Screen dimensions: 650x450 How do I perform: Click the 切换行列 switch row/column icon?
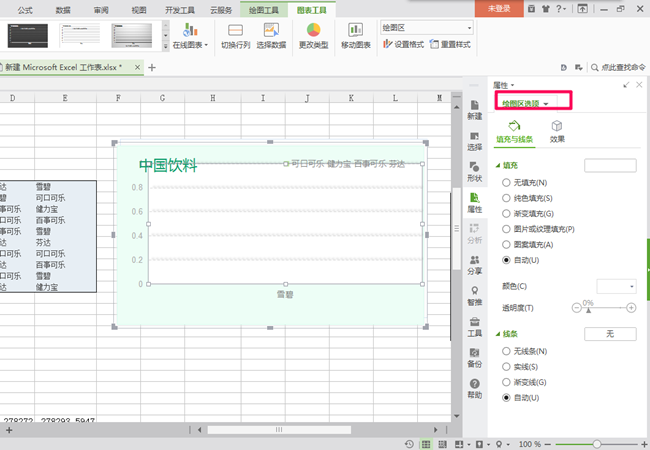[x=235, y=35]
